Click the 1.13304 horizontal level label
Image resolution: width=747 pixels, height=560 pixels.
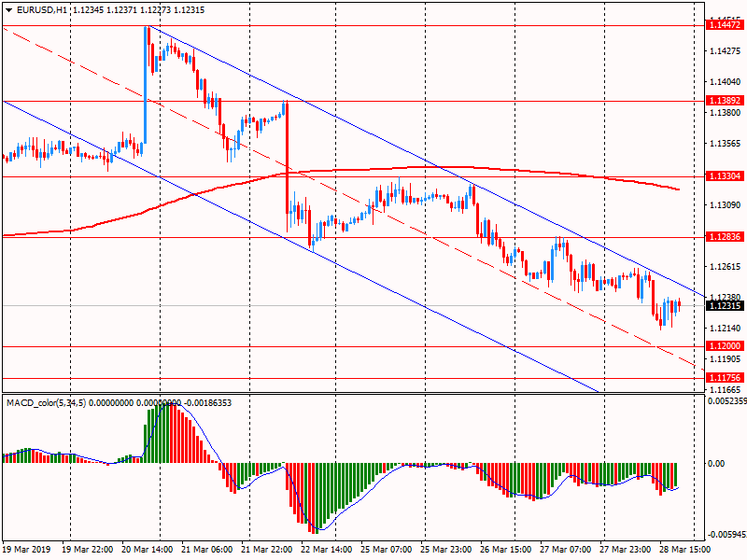coord(725,176)
